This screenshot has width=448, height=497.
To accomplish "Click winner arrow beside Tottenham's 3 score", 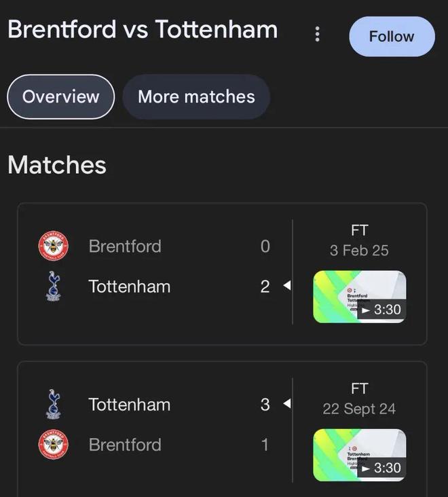I will pos(286,404).
